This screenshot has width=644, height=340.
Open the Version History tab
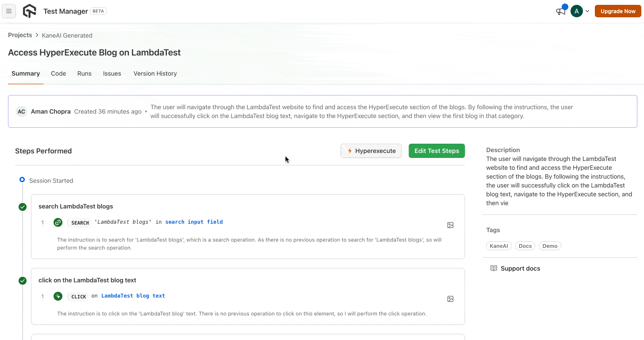[x=155, y=73]
